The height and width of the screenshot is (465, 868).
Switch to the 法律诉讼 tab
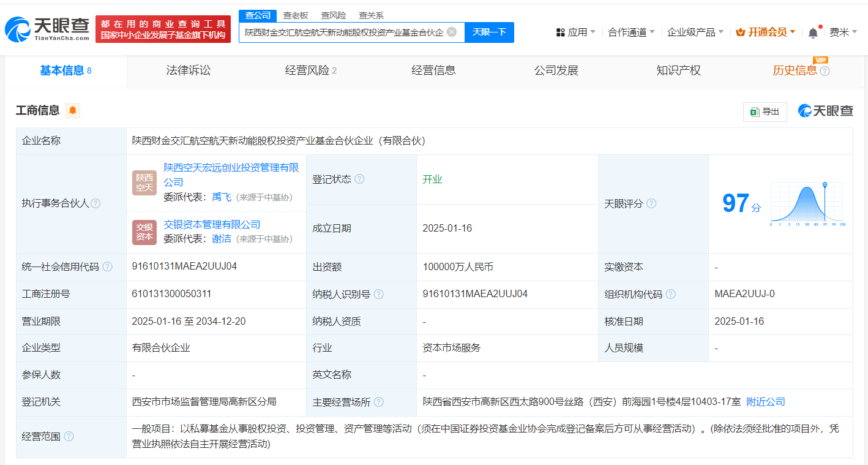tap(188, 70)
